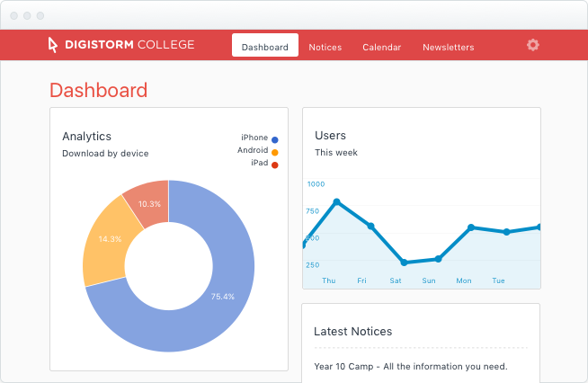Click the Sun data point on chart
Viewport: 588px width, 383px height.
click(x=438, y=259)
